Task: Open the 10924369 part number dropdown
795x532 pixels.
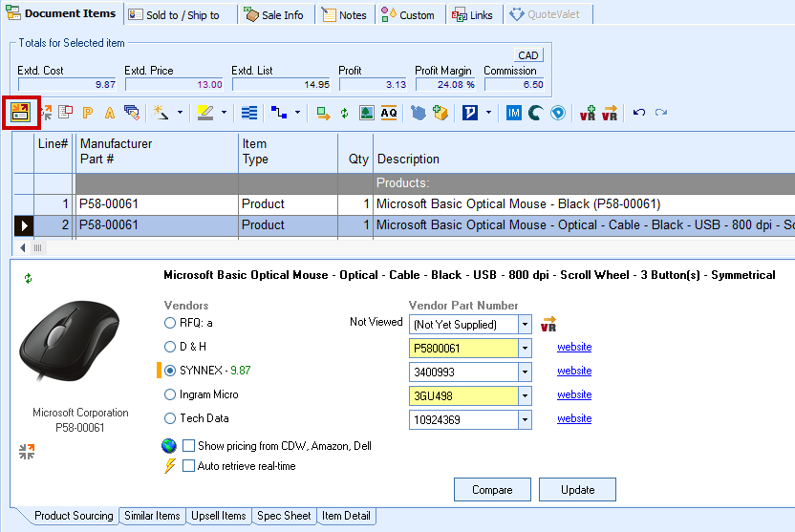Action: (525, 419)
